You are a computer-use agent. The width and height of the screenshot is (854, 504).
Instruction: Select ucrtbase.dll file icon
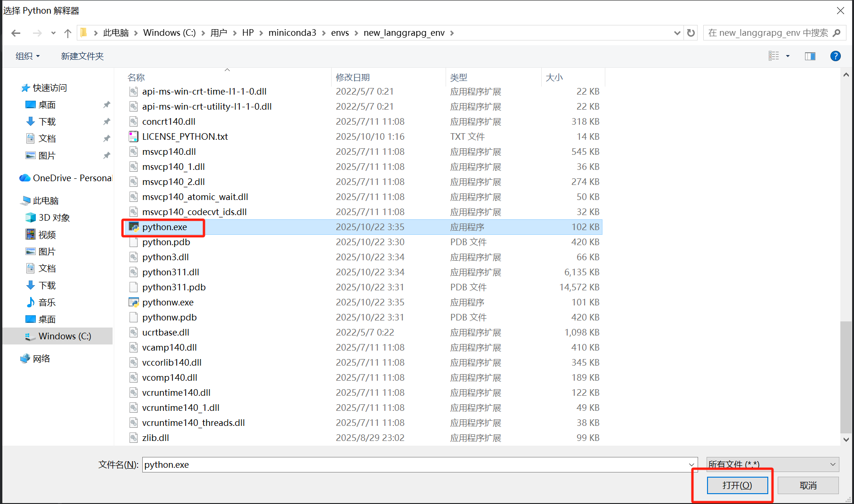pos(134,332)
